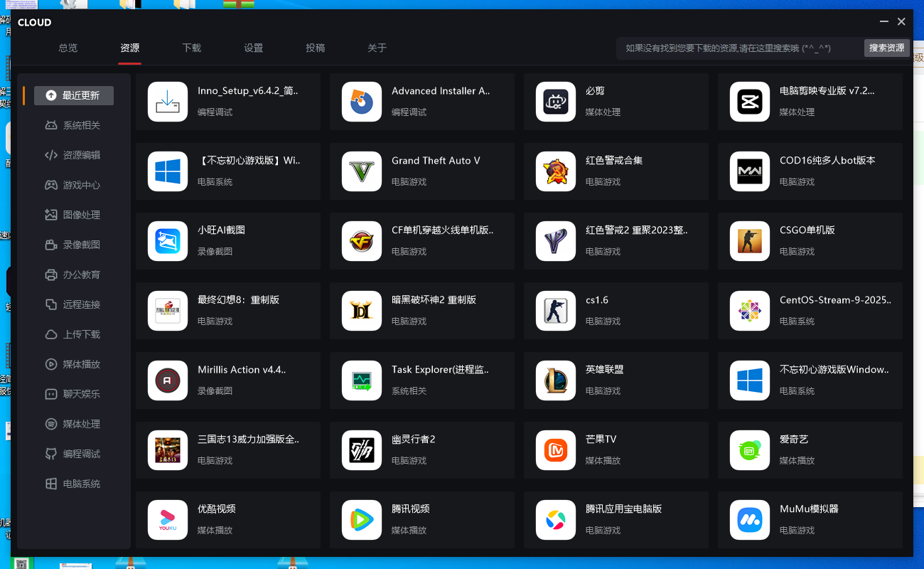Viewport: 924px width, 569px height.
Task: Click the 【不忘初心游戏版】Wi.. title text
Action: pyautogui.click(x=249, y=161)
